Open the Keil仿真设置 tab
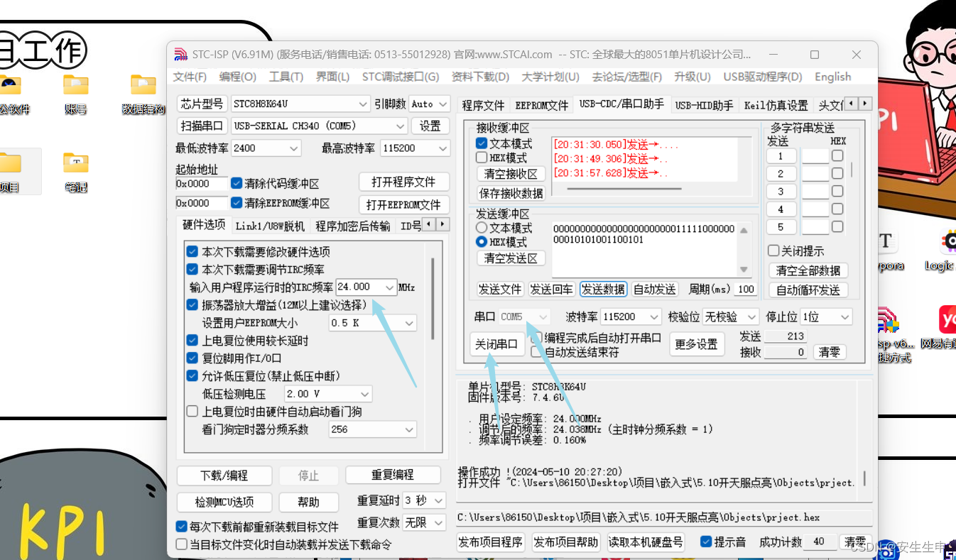This screenshot has height=560, width=956. point(776,105)
